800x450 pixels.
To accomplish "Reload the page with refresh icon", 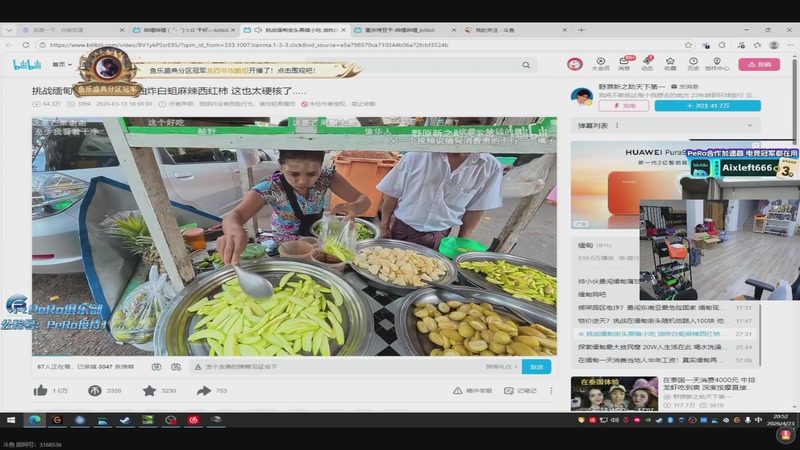I will click(x=26, y=45).
